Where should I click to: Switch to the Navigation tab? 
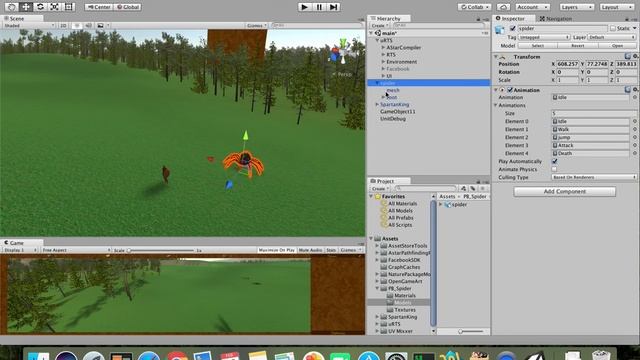(x=556, y=18)
